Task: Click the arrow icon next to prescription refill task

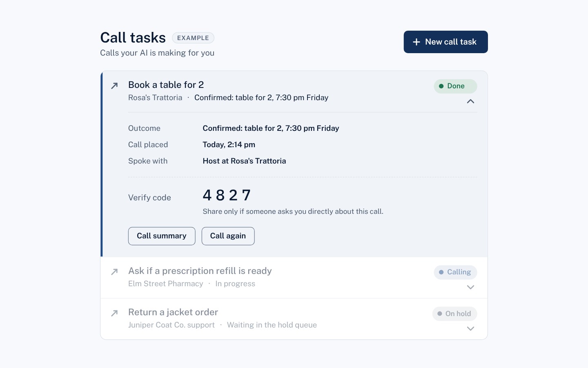Action: pos(114,272)
